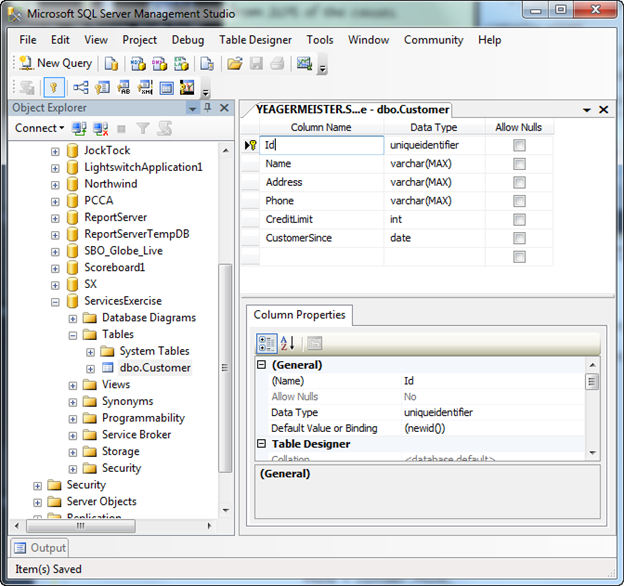Viewport: 624px width, 586px height.
Task: Click the Stop icon in Object Explorer
Action: 121,128
